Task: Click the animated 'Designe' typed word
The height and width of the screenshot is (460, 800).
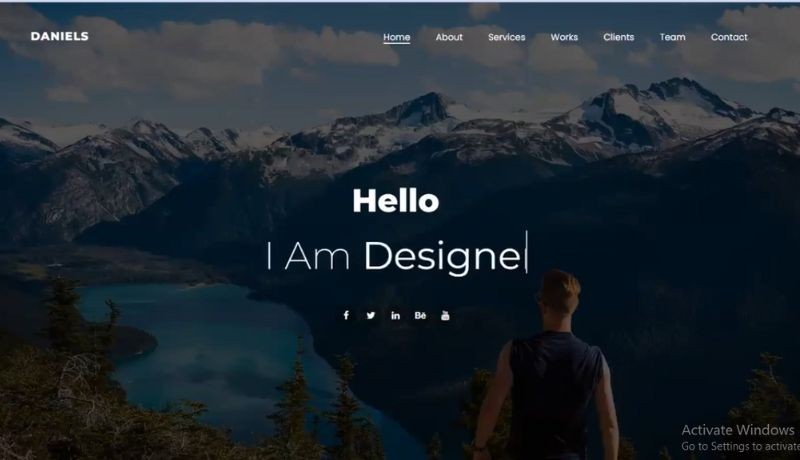Action: click(x=442, y=256)
